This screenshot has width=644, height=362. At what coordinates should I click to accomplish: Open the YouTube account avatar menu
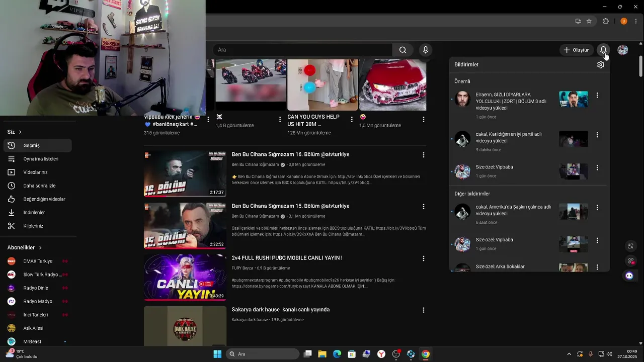point(623,50)
